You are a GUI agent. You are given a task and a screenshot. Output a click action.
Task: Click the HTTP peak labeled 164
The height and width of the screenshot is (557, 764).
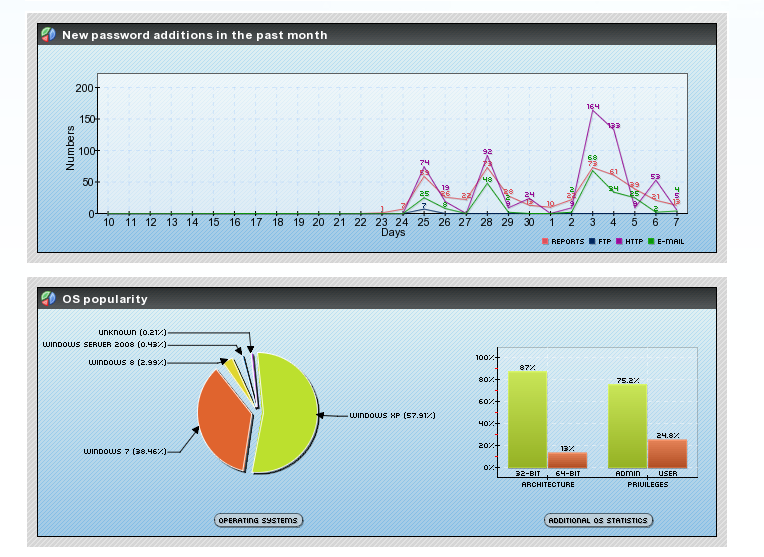[593, 111]
